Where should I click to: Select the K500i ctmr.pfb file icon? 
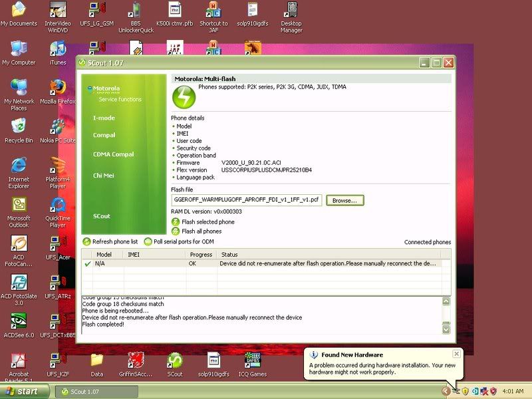[175, 14]
